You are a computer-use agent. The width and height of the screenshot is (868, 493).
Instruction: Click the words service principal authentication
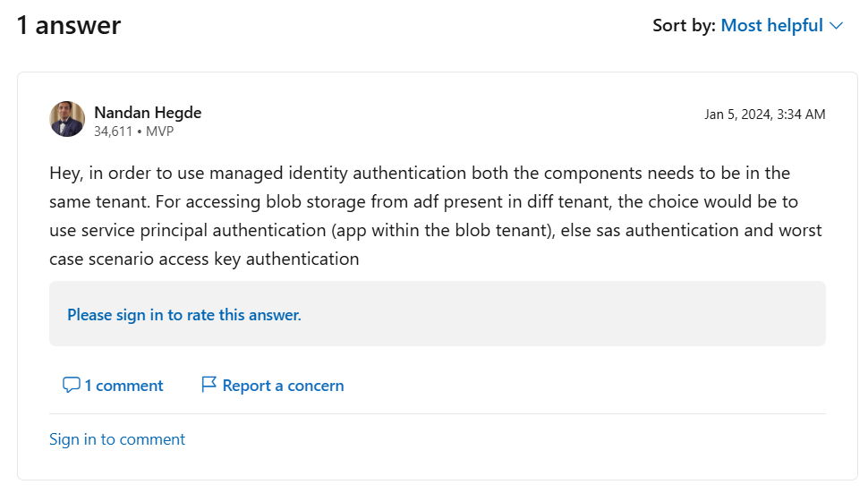(204, 230)
